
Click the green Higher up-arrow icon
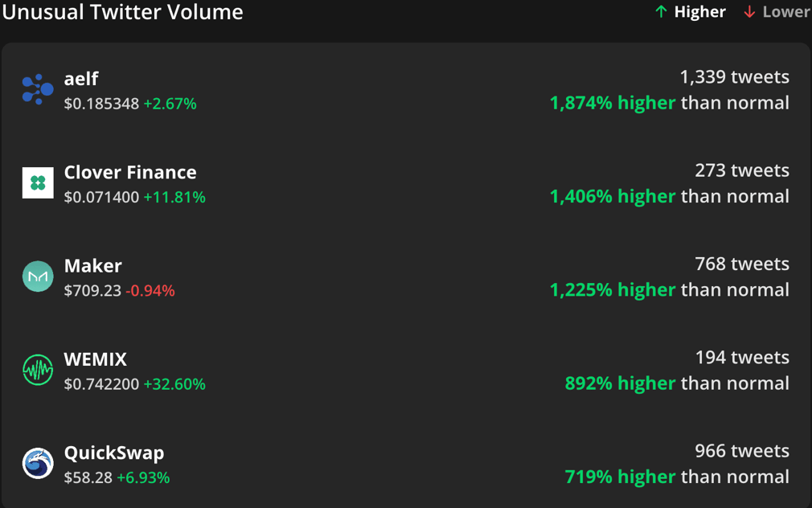(x=661, y=12)
